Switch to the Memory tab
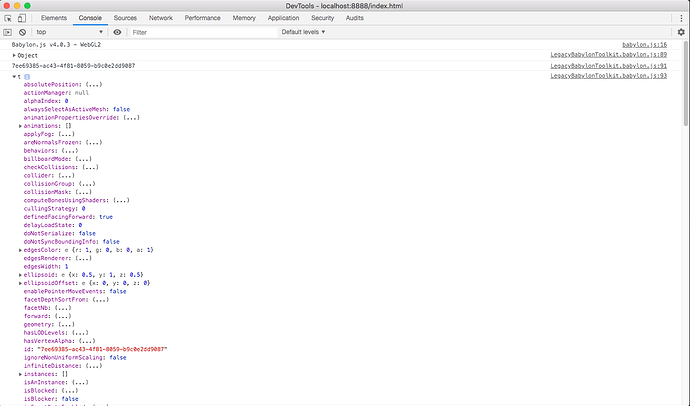 click(244, 18)
